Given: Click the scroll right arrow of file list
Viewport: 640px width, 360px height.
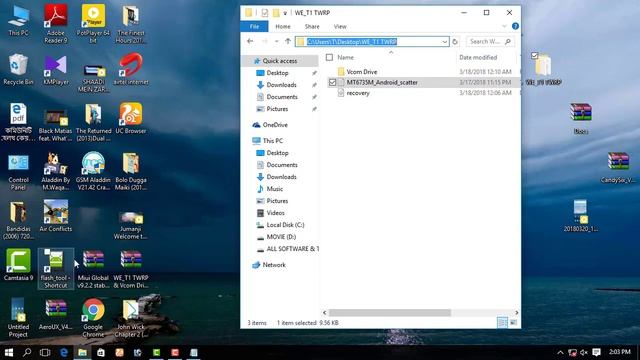Looking at the screenshot, I should pyautogui.click(x=516, y=313).
